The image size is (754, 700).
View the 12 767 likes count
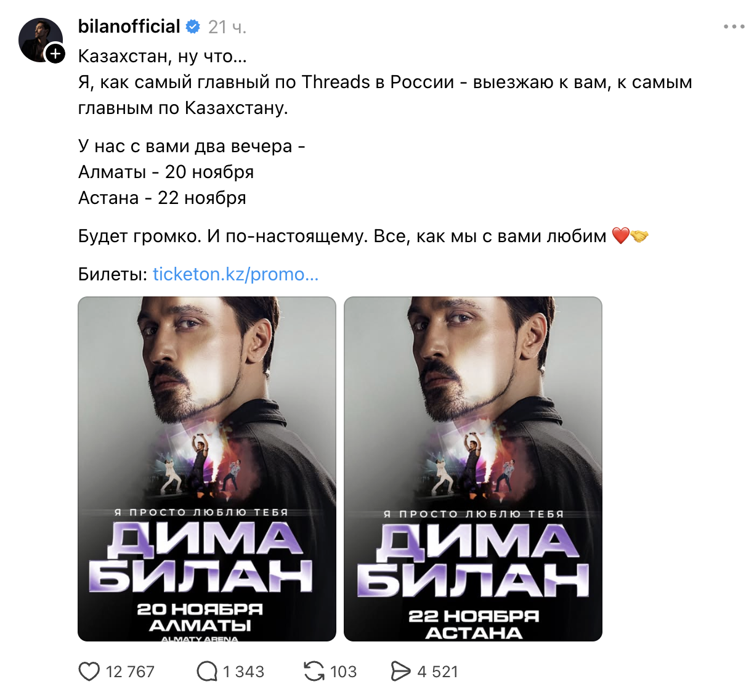tap(130, 672)
